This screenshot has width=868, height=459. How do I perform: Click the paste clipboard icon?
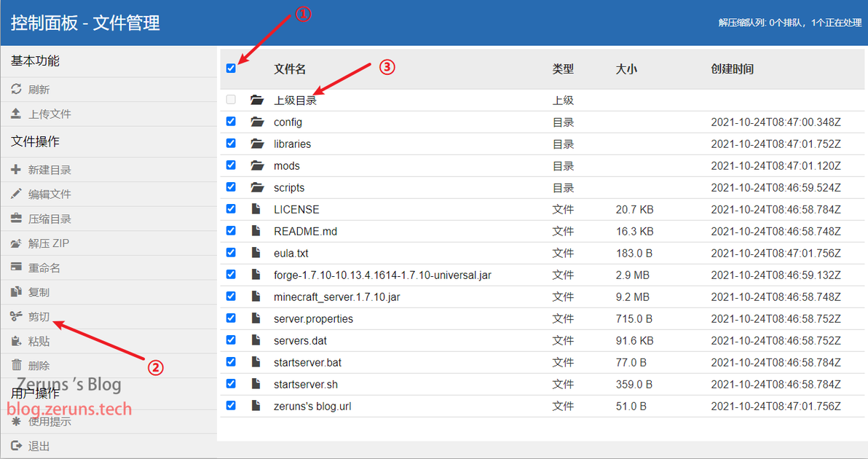16,341
